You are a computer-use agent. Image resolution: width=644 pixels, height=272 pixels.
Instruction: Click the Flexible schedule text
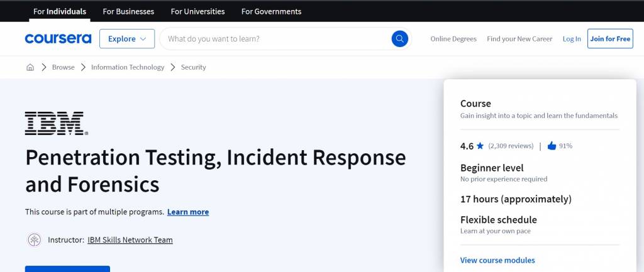coord(499,219)
